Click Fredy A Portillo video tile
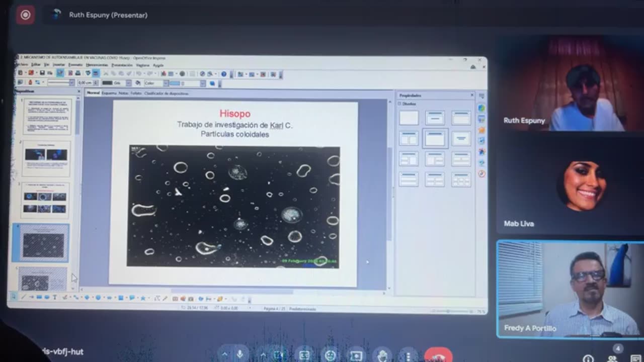Image resolution: width=644 pixels, height=362 pixels. 570,289
